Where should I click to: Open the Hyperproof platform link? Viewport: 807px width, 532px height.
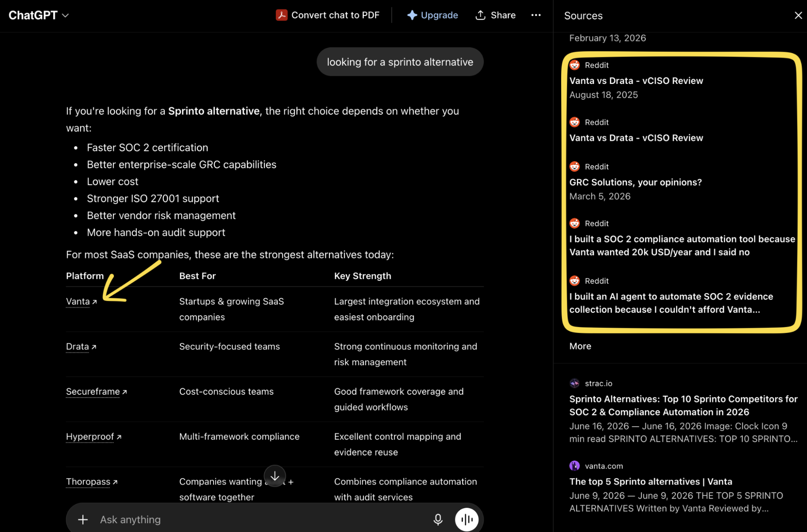coord(94,437)
